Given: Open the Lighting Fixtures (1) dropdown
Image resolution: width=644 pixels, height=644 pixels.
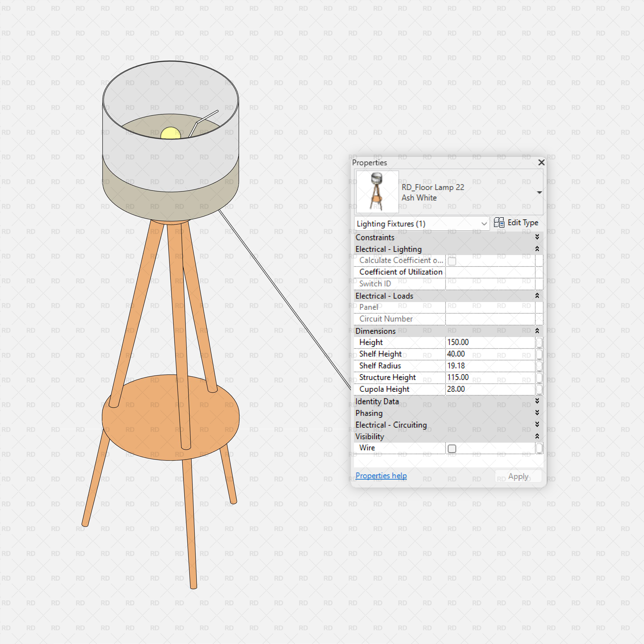Looking at the screenshot, I should (484, 224).
